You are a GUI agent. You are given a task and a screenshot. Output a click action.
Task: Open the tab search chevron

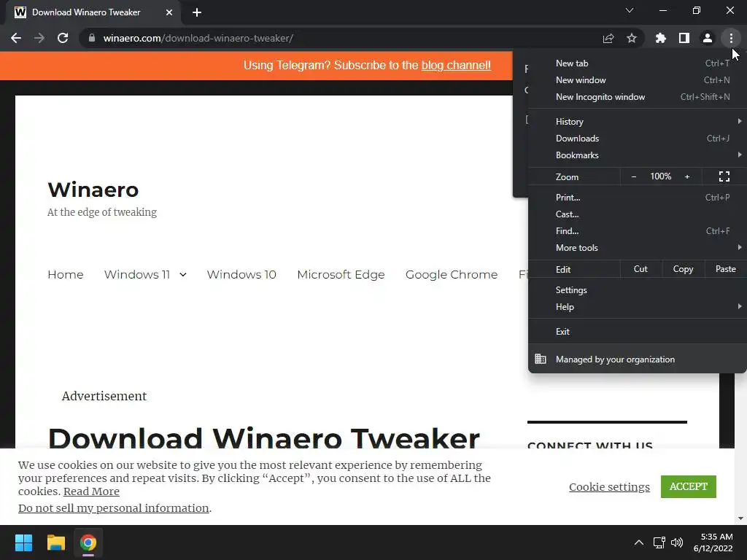tap(630, 10)
